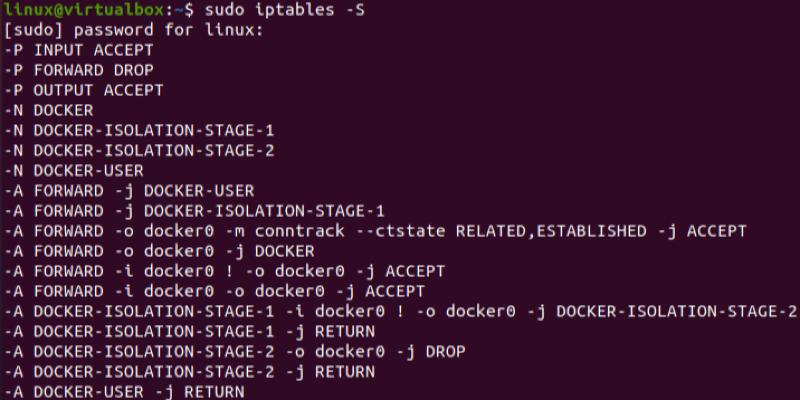This screenshot has width=800, height=400.
Task: Click the '-N DOCKER-ISOLATION-STAGE-2' line
Action: click(x=139, y=150)
